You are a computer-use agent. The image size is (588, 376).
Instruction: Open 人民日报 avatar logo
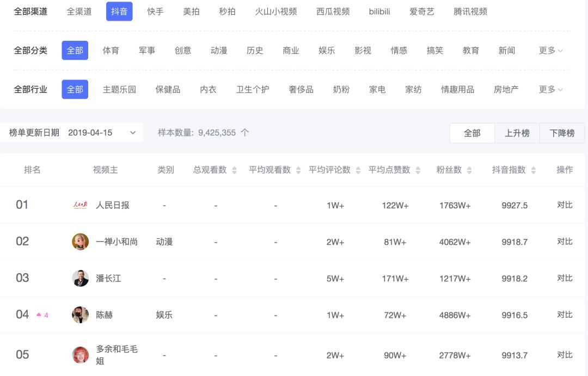(x=80, y=205)
